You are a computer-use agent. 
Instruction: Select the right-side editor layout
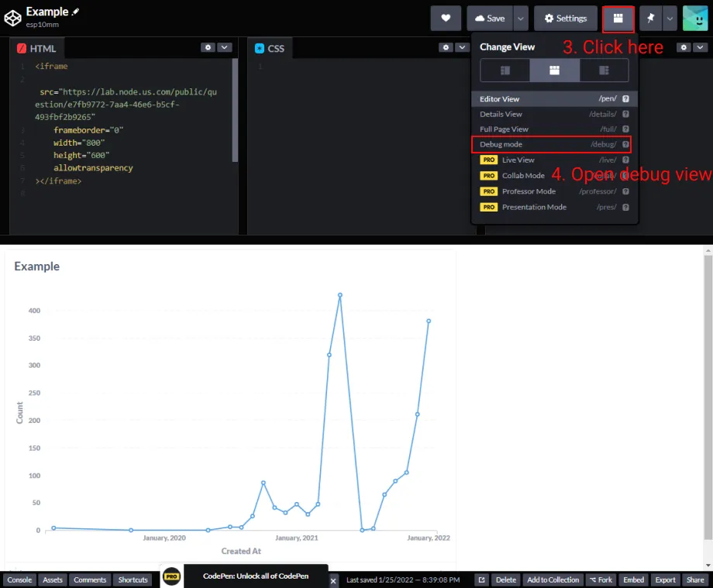[604, 70]
